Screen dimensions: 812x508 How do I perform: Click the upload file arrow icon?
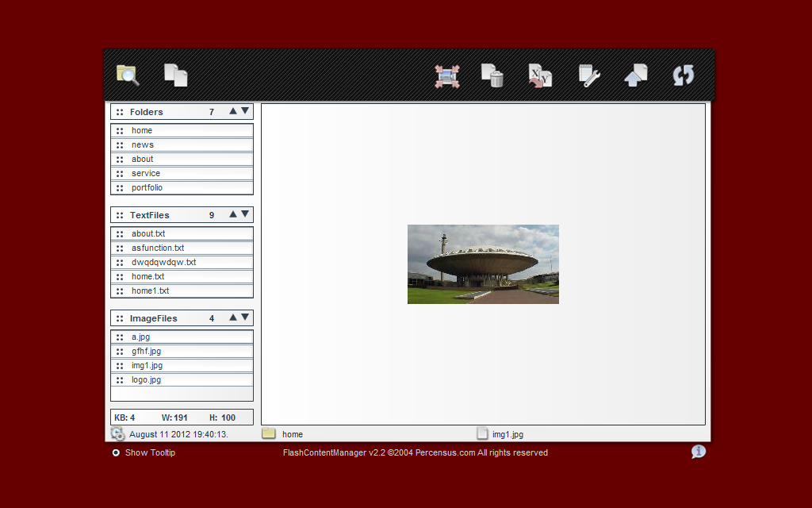[636, 75]
